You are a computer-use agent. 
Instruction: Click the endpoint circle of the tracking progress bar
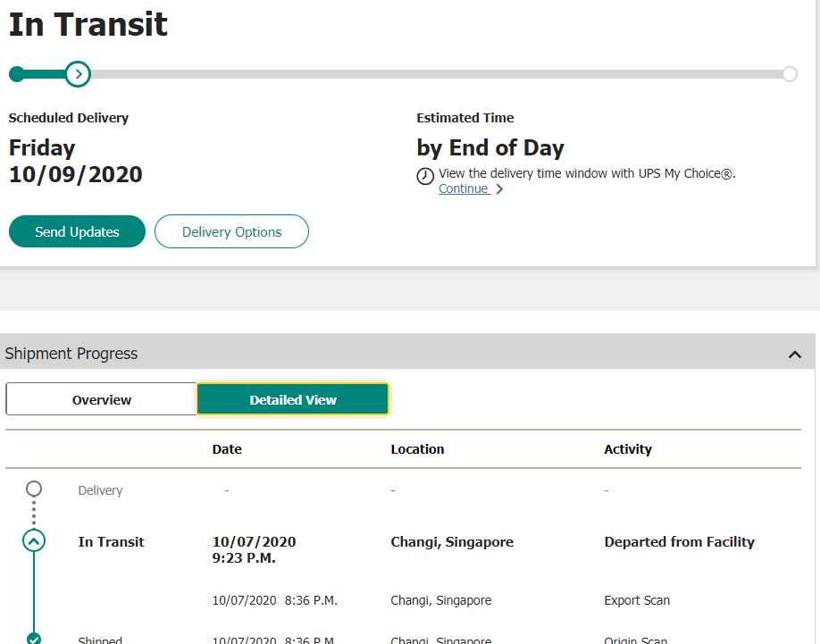790,73
